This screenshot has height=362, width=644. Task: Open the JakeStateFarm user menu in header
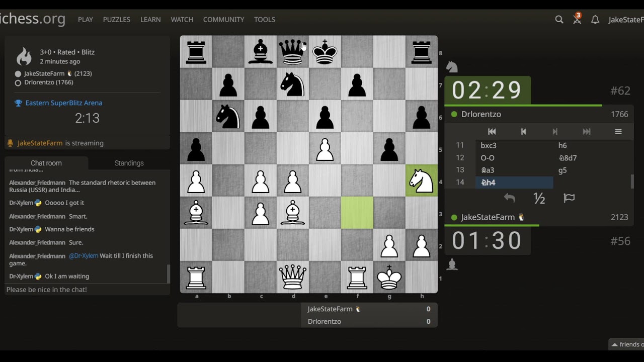[x=626, y=20]
